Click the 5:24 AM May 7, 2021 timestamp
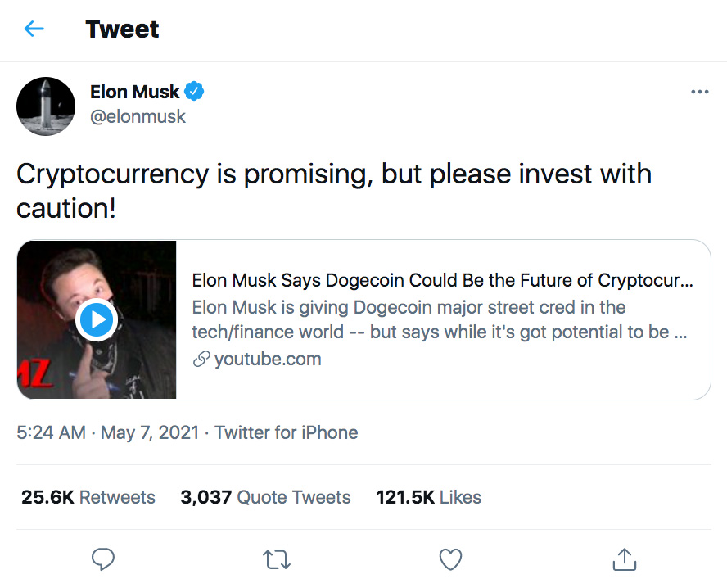This screenshot has width=727, height=588. 108,432
